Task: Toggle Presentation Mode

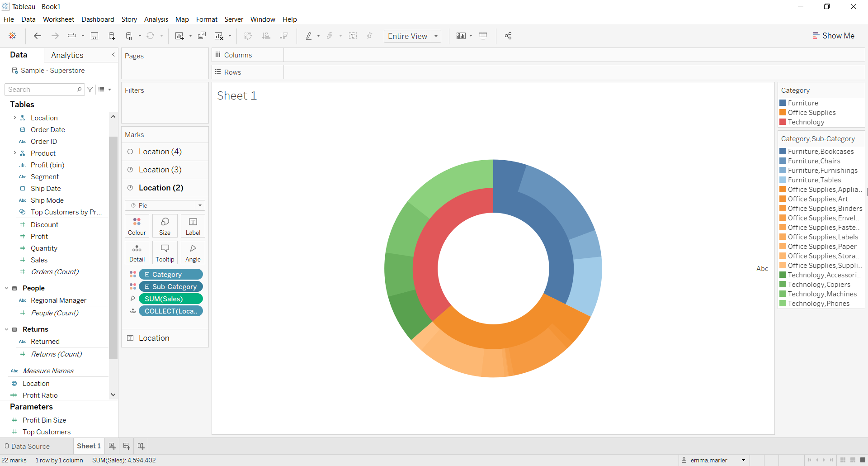Action: tap(483, 36)
